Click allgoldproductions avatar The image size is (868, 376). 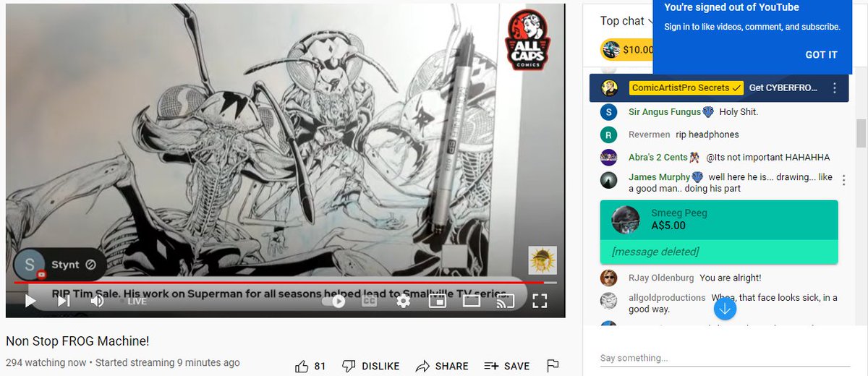(x=609, y=300)
